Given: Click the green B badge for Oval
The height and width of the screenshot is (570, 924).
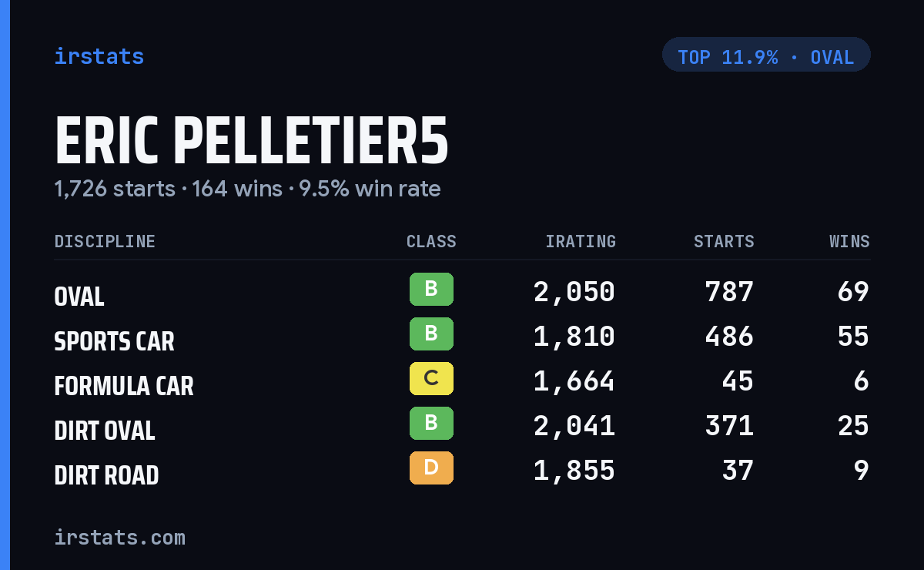Looking at the screenshot, I should click(431, 290).
